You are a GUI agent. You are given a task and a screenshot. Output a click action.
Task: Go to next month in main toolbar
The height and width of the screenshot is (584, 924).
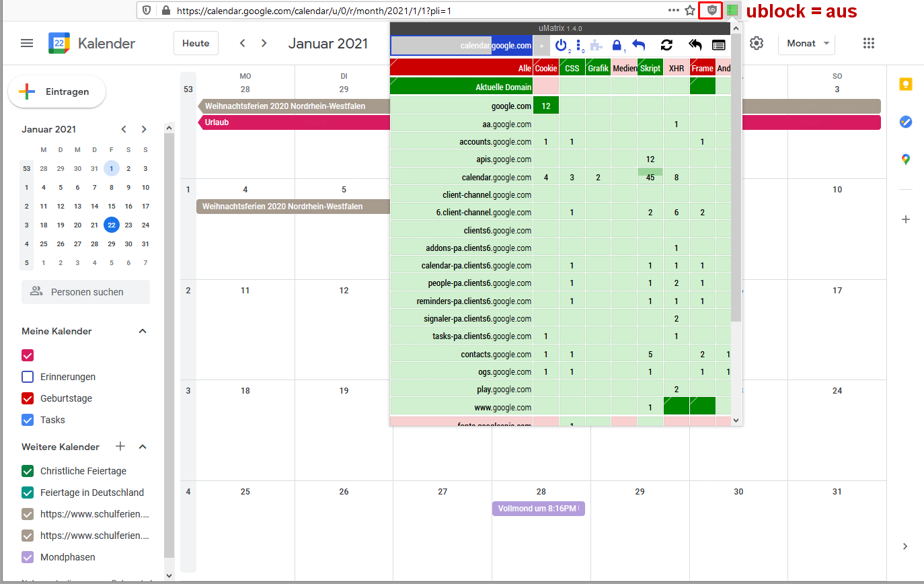[x=264, y=43]
